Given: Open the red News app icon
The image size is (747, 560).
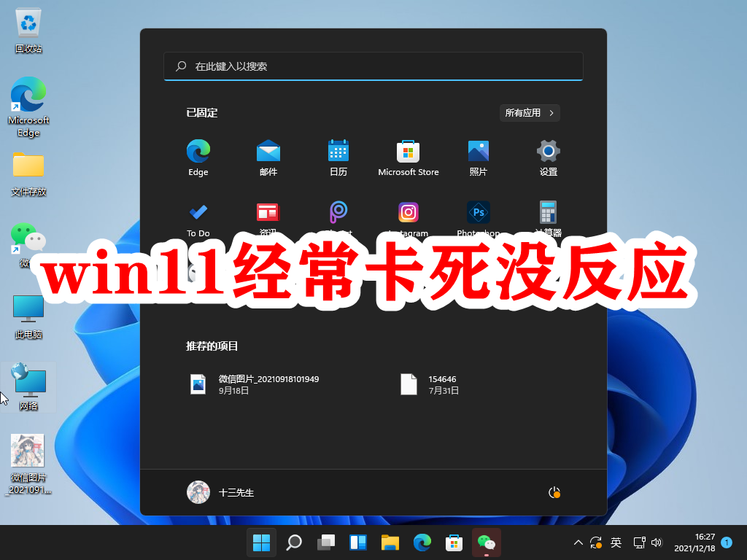Looking at the screenshot, I should pos(268,212).
